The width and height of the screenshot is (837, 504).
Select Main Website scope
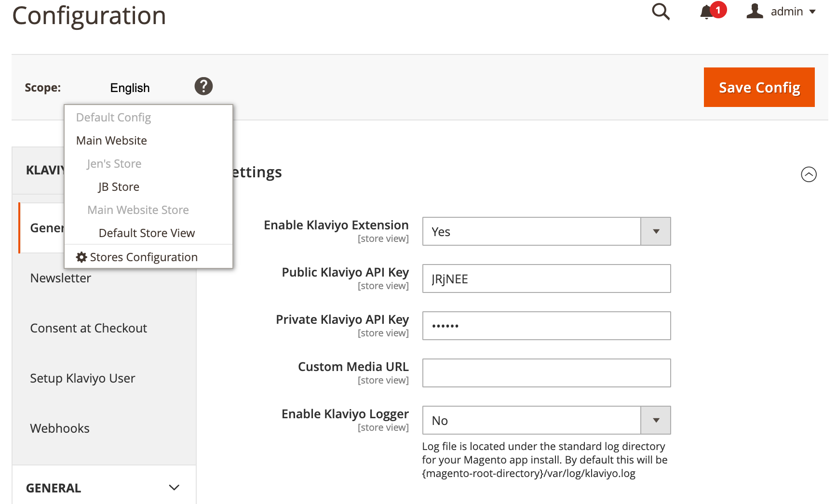111,141
